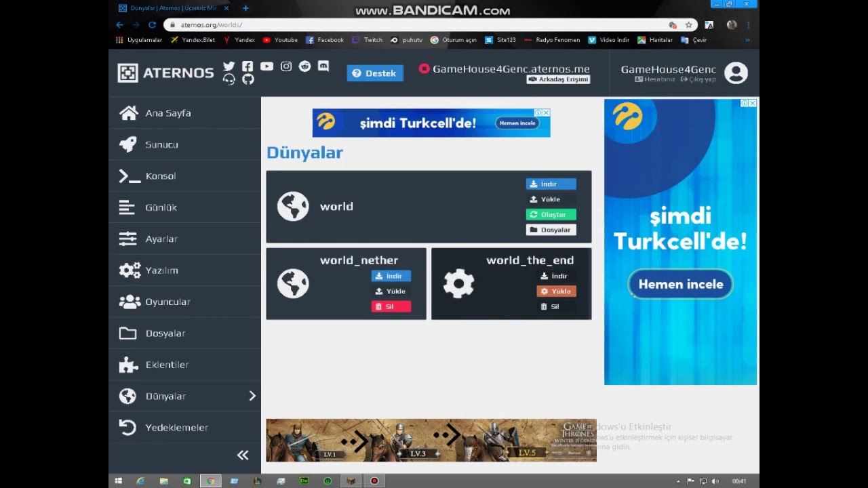Go back with browser back arrow
This screenshot has width=868, height=488.
(x=120, y=25)
